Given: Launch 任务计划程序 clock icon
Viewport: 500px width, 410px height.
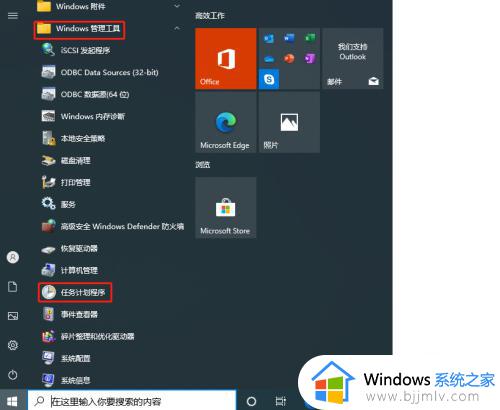Looking at the screenshot, I should 48,292.
